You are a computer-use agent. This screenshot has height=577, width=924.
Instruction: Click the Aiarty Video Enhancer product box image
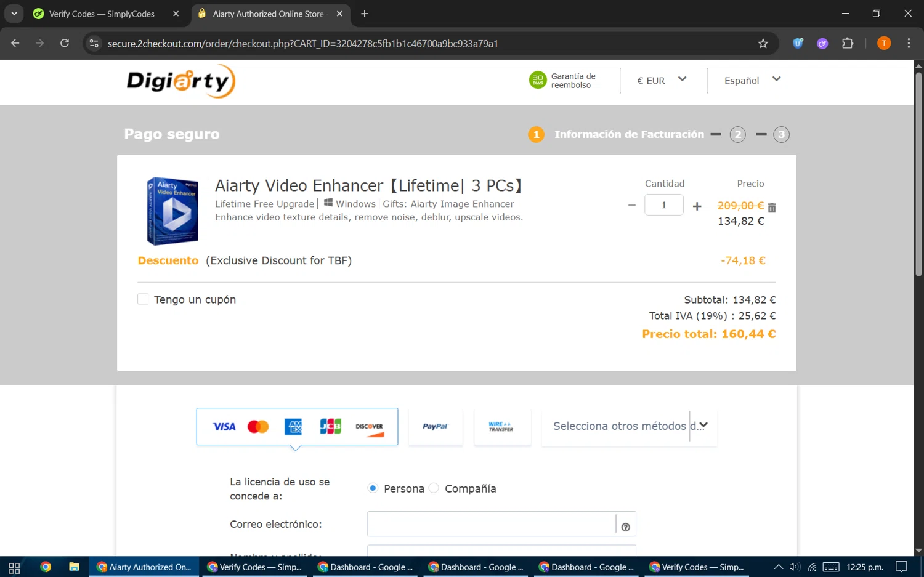(172, 211)
